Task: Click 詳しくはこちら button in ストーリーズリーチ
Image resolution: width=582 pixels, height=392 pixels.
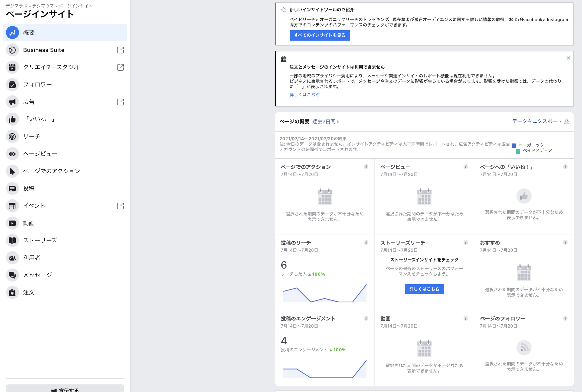Action: 424,289
